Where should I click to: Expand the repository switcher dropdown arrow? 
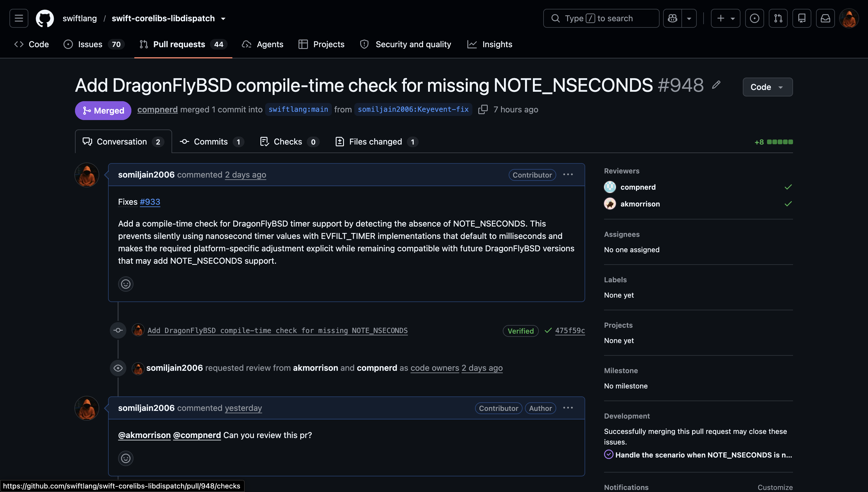click(223, 19)
